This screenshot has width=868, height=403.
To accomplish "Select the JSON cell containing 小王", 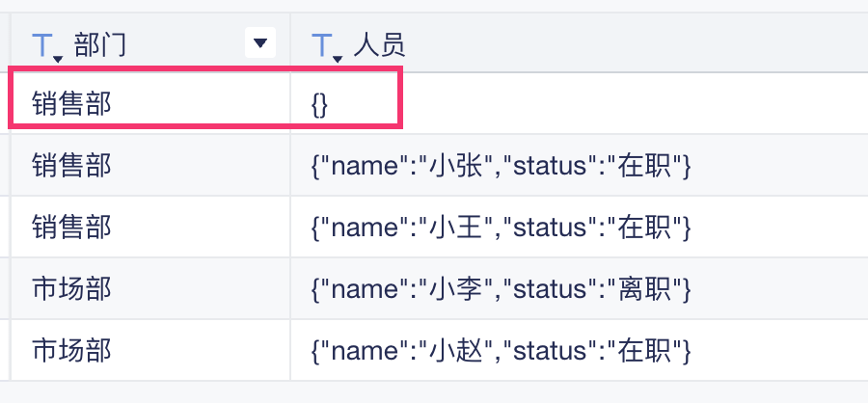I will point(501,228).
